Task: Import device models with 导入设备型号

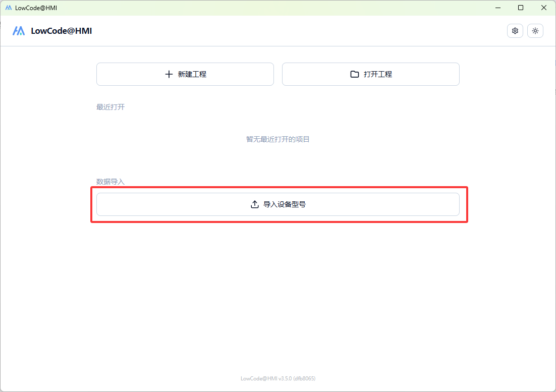Action: click(278, 204)
